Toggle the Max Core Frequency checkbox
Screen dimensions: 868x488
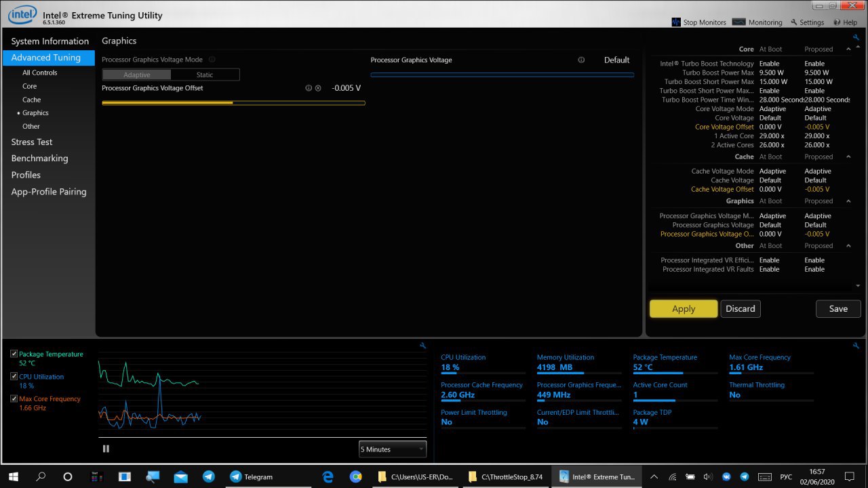coord(14,399)
